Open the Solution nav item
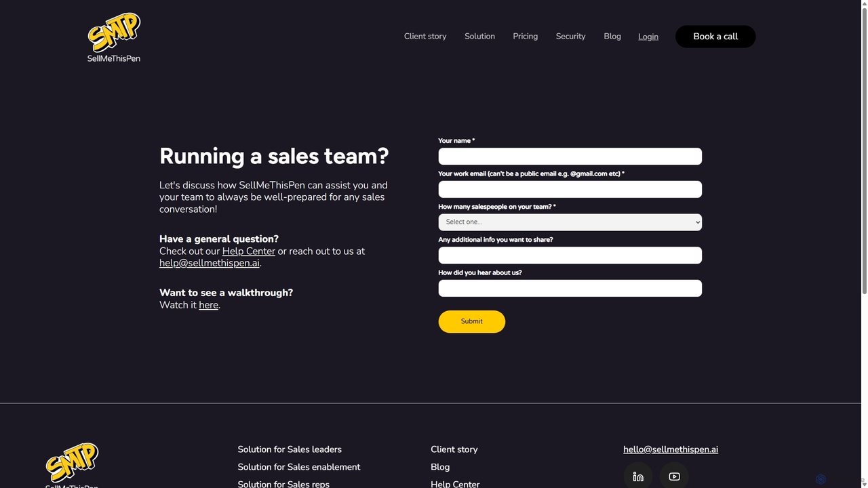The height and width of the screenshot is (488, 868). [x=479, y=37]
